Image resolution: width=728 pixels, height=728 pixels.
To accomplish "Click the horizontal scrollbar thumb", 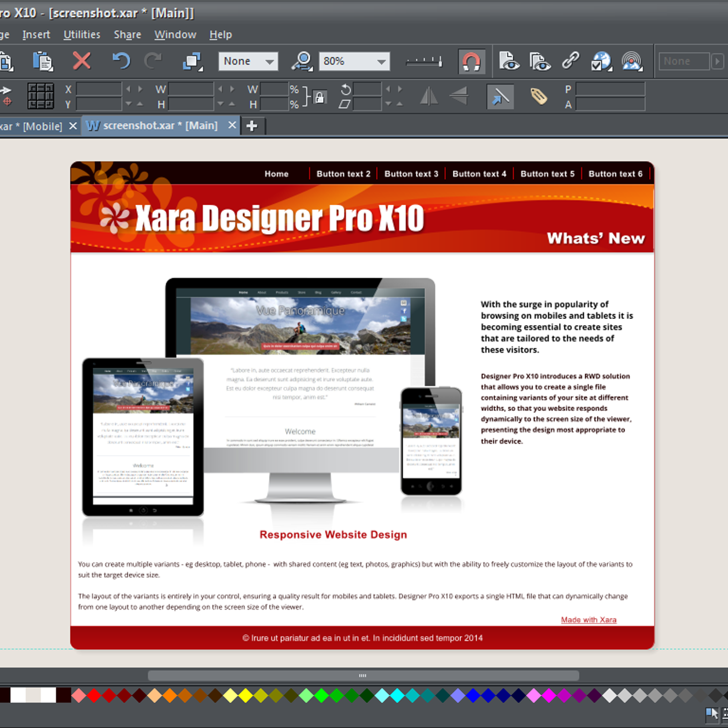I will (363, 676).
